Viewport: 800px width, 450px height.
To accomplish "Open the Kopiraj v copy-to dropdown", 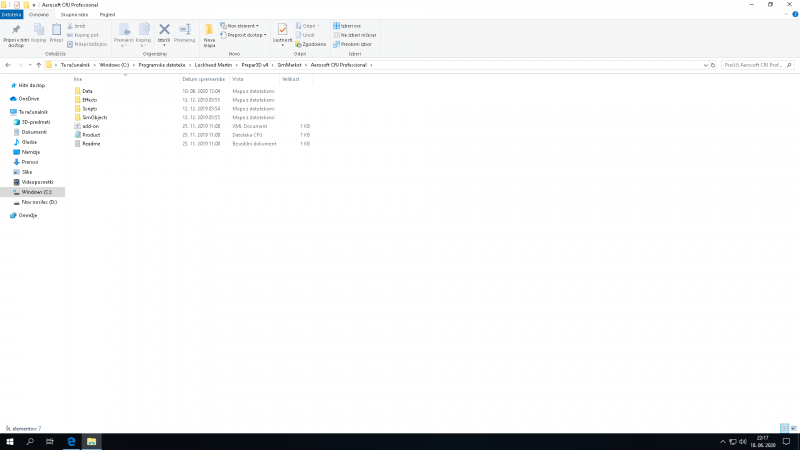I will coord(143,35).
